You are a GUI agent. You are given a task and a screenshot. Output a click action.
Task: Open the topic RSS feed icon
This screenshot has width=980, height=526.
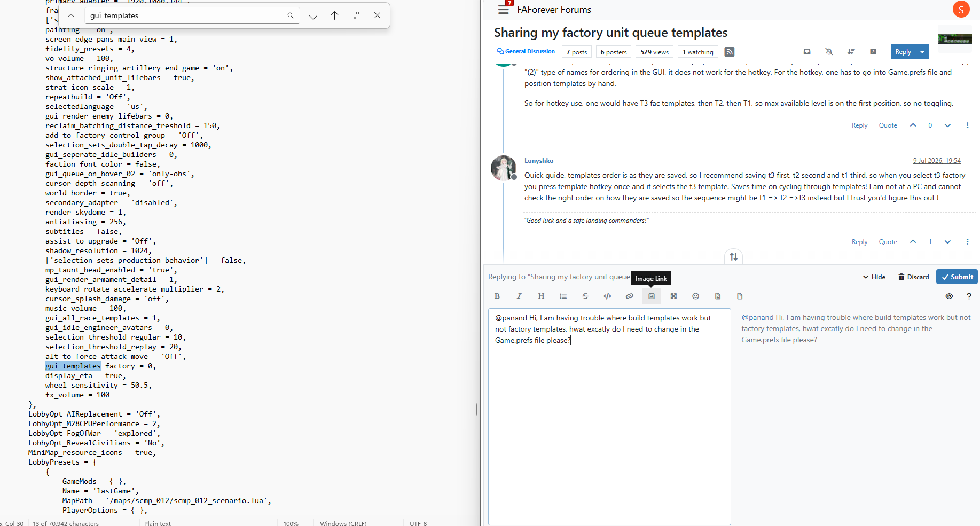pyautogui.click(x=730, y=52)
